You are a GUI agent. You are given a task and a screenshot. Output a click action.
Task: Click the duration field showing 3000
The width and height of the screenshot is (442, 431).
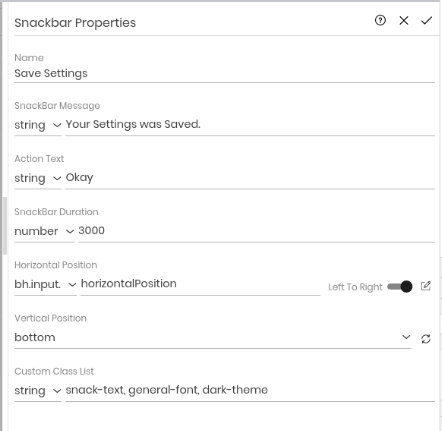tap(256, 231)
